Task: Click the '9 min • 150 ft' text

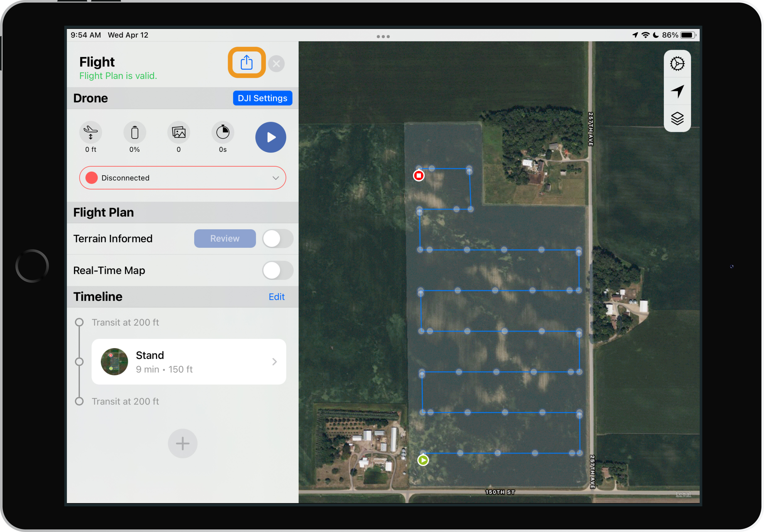Action: click(164, 370)
